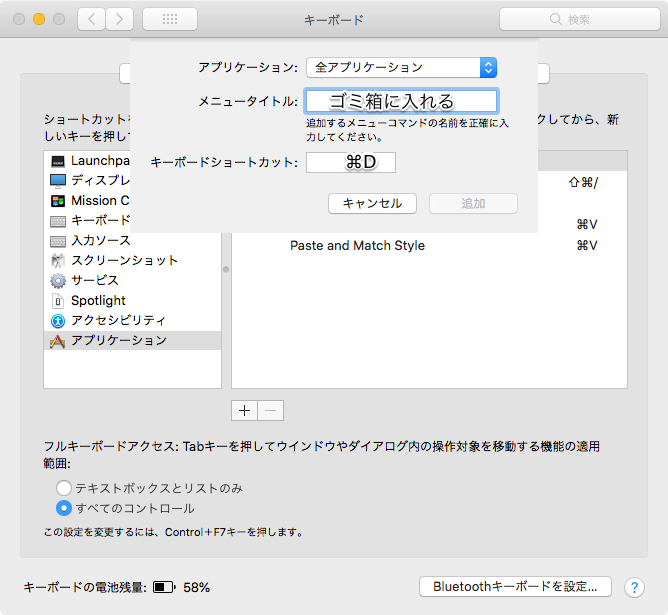This screenshot has height=615, width=668.
Task: Click the Spotlight icon in the list
Action: coord(58,301)
